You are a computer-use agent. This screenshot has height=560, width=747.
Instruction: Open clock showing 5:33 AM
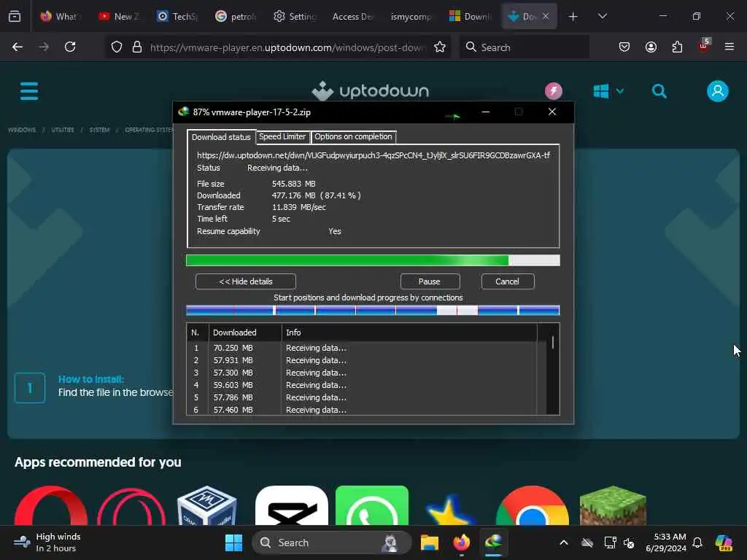665,542
